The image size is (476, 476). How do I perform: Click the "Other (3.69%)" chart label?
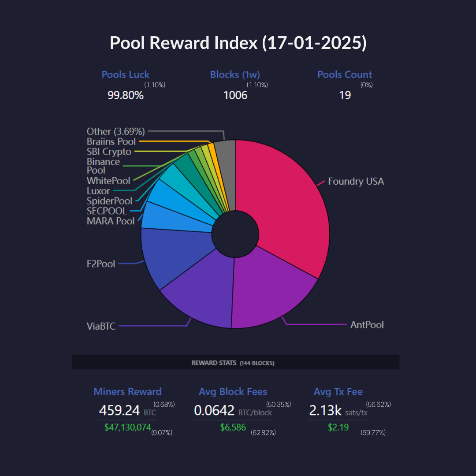coord(115,131)
